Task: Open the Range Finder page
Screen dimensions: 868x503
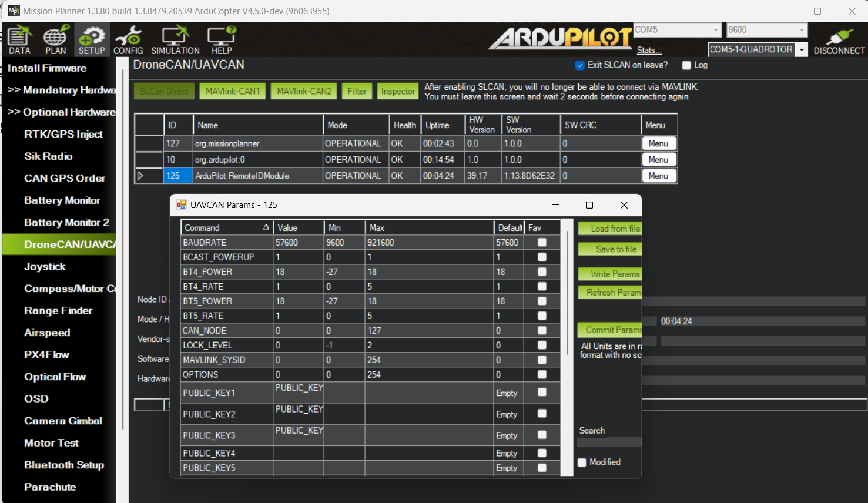Action: click(58, 311)
